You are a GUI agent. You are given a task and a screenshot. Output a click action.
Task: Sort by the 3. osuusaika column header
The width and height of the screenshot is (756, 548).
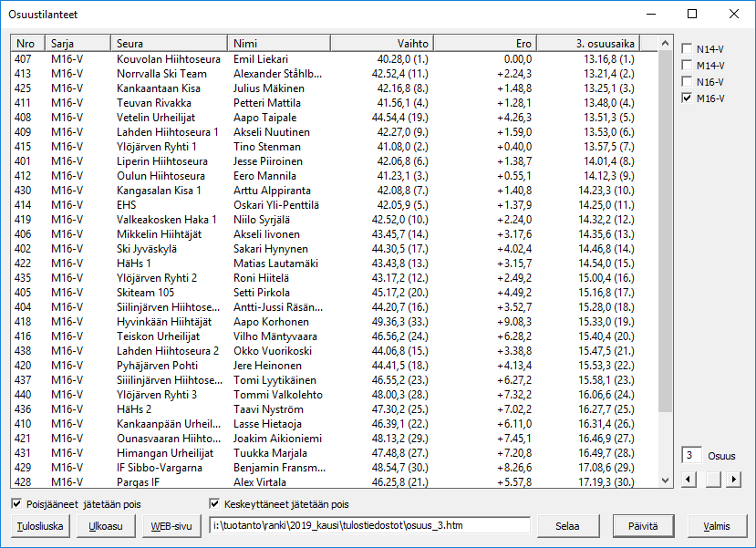587,43
